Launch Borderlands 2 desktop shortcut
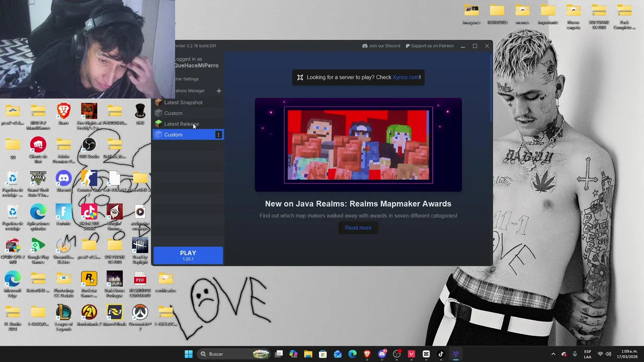The height and width of the screenshot is (362, 644). click(89, 316)
